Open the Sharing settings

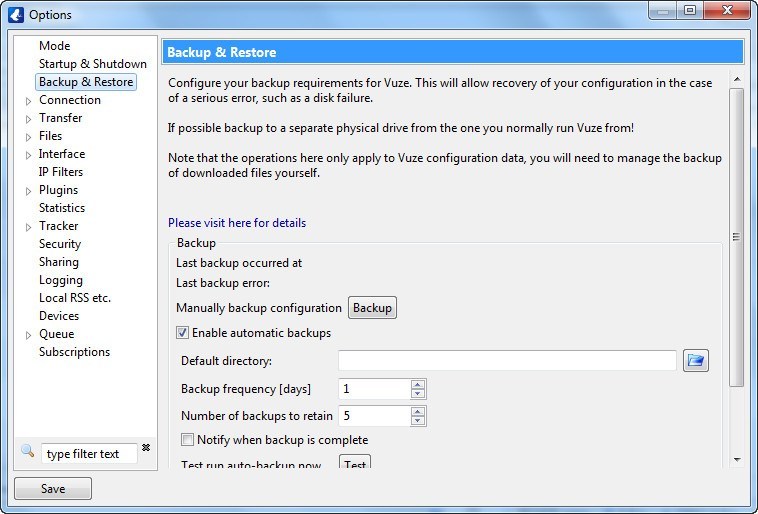coord(58,262)
